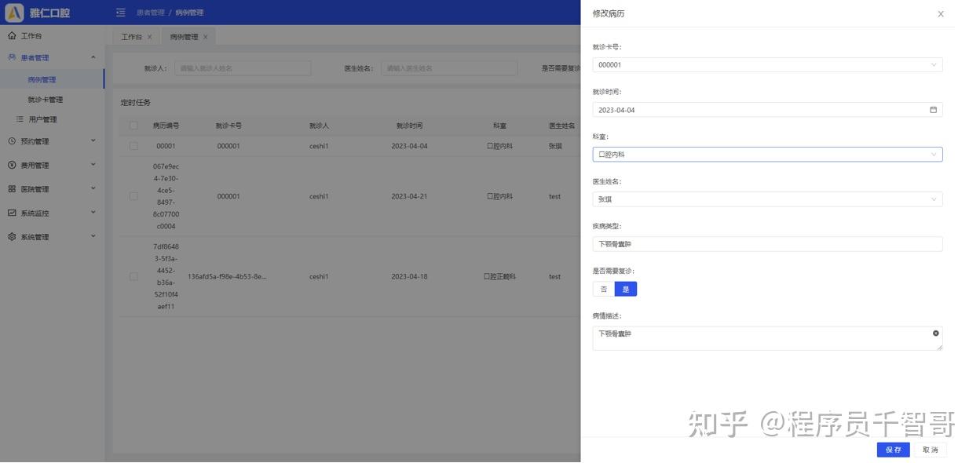The image size is (980, 463).
Task: Click the 费用管理 yen icon
Action: (12, 165)
